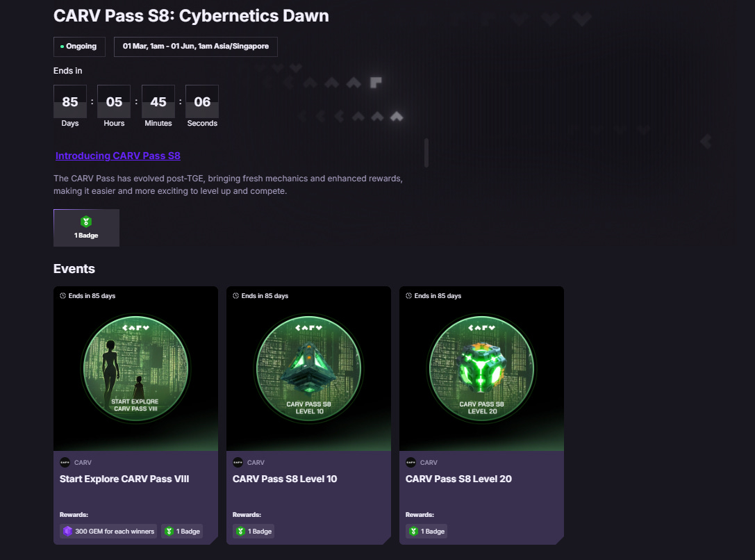Viewport: 755px width, 560px height.
Task: Click Ends in 85 days on Level 20 card
Action: click(438, 296)
